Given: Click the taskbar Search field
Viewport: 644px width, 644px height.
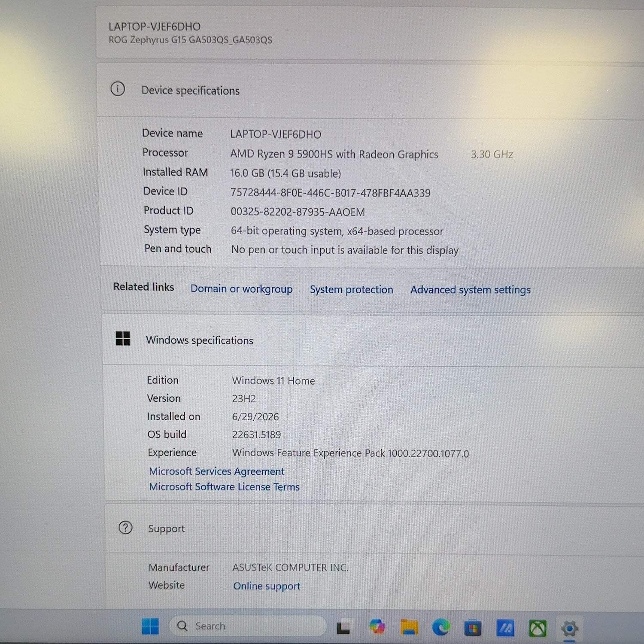Looking at the screenshot, I should point(248,626).
